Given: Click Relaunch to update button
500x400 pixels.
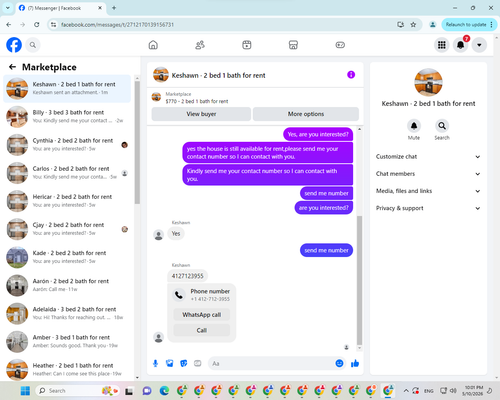Looking at the screenshot, I should click(469, 24).
